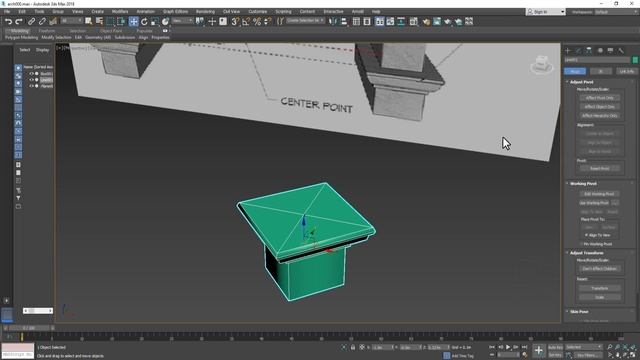Screen dimensions: 640x360
Task: Choose the Rectangular Selection Region tool
Action: (x=110, y=22)
